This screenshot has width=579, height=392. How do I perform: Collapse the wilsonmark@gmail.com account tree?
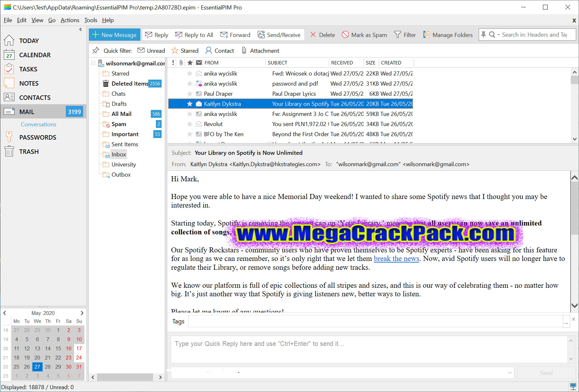93,63
